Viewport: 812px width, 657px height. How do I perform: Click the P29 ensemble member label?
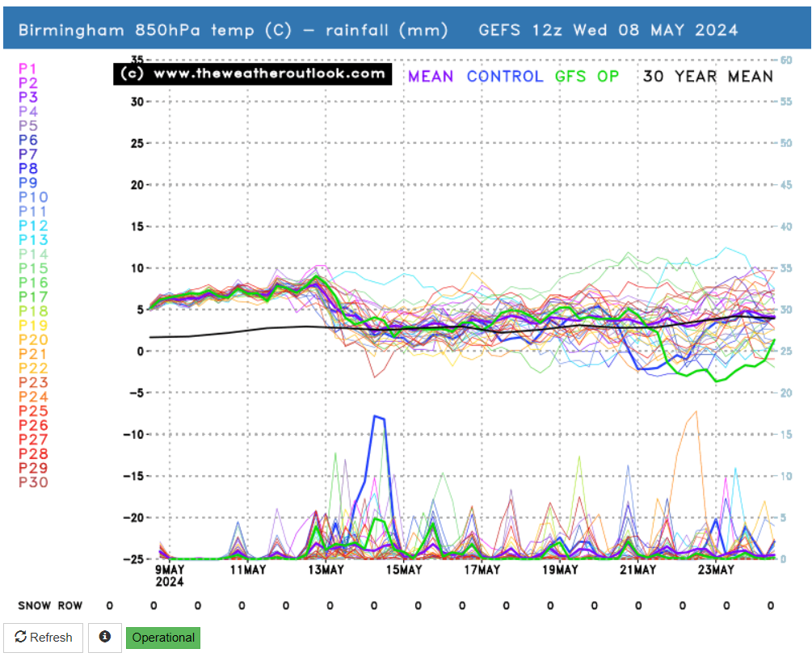pyautogui.click(x=33, y=468)
